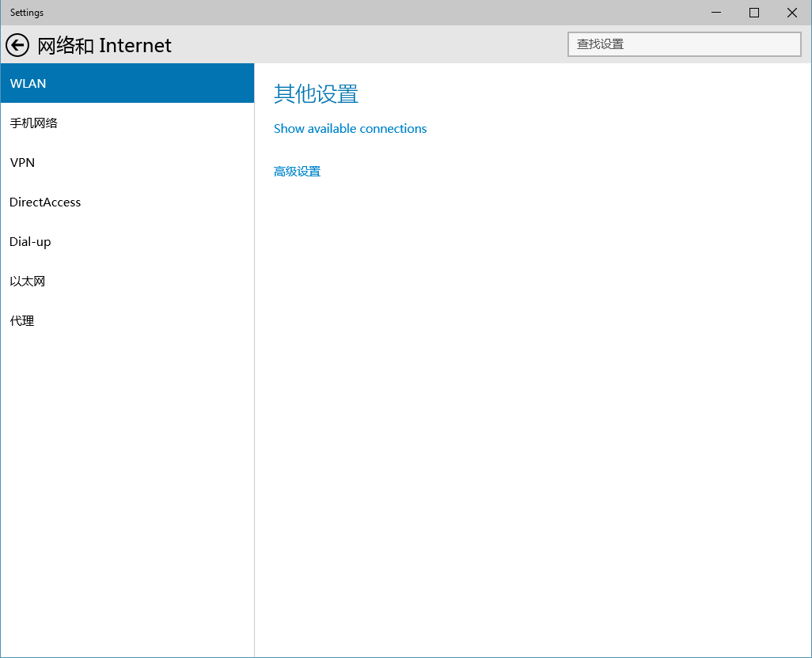Click the Settings title bar text
Image resolution: width=812 pixels, height=658 pixels.
coord(27,13)
